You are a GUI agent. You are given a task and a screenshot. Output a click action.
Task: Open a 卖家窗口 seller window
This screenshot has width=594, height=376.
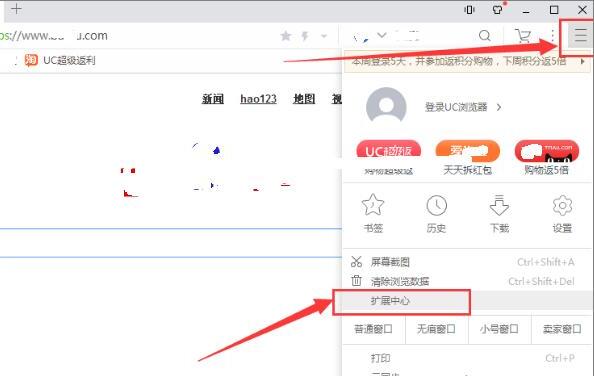pos(562,329)
